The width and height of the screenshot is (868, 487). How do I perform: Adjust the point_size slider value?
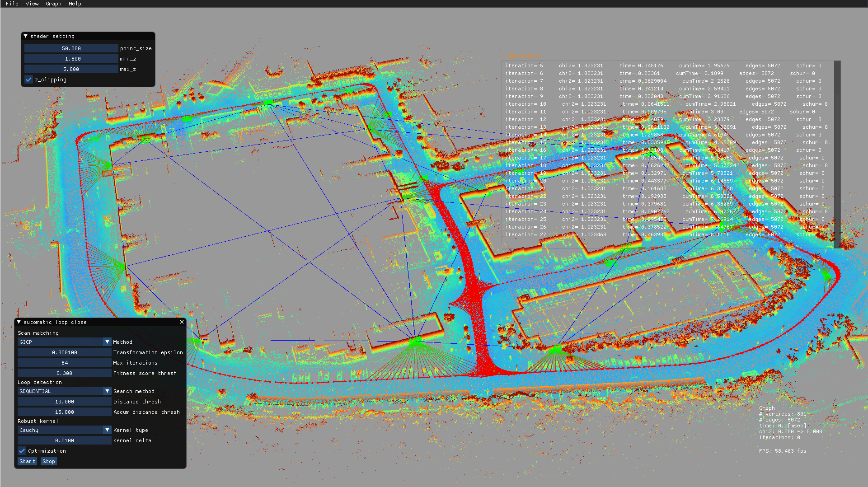coord(71,48)
